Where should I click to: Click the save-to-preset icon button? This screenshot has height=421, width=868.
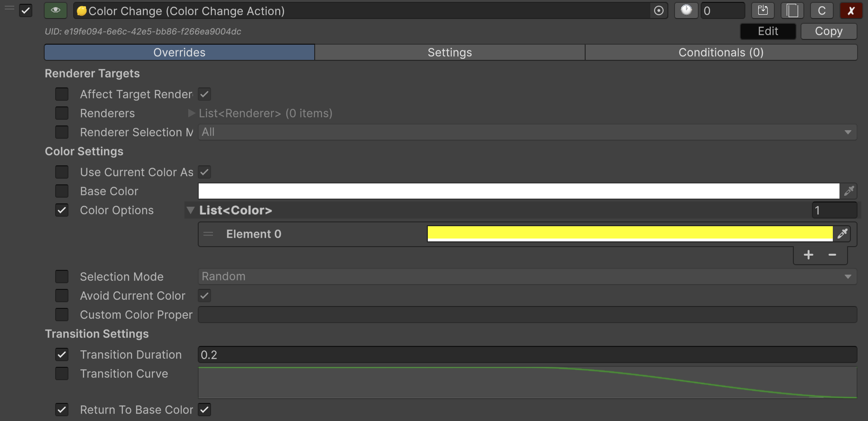(763, 10)
